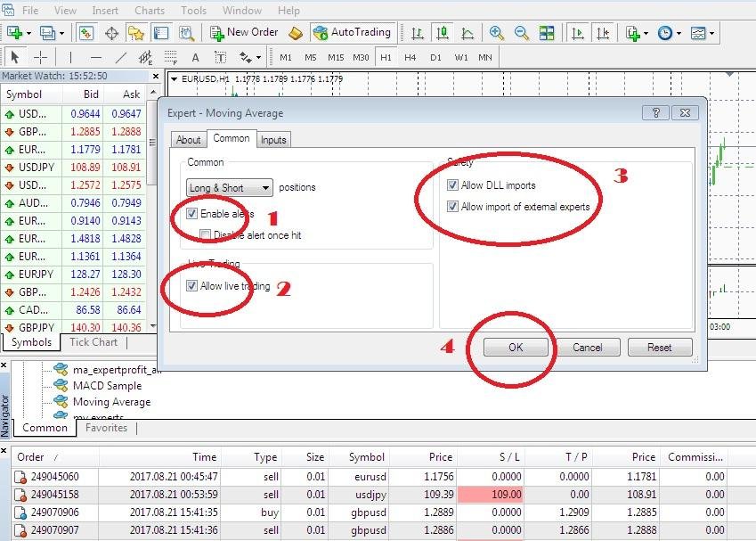Select the Text Label tool

pyautogui.click(x=220, y=58)
